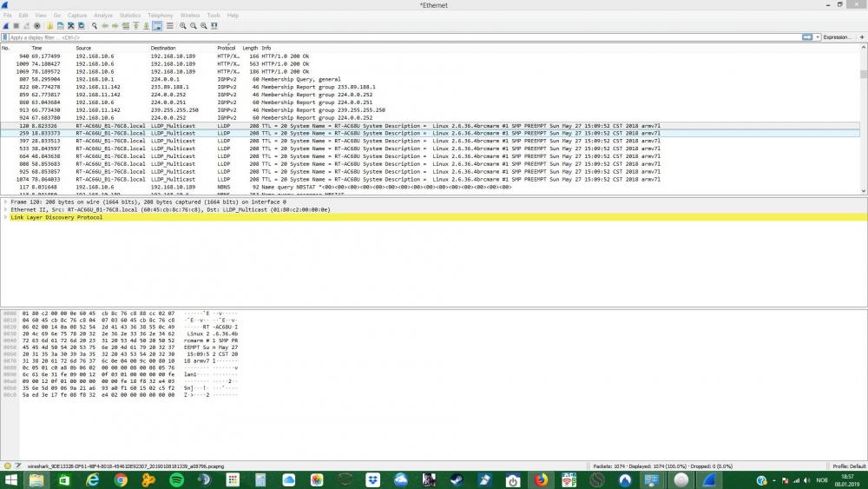868x489 pixels.
Task: Open the Telephony menu
Action: point(161,16)
